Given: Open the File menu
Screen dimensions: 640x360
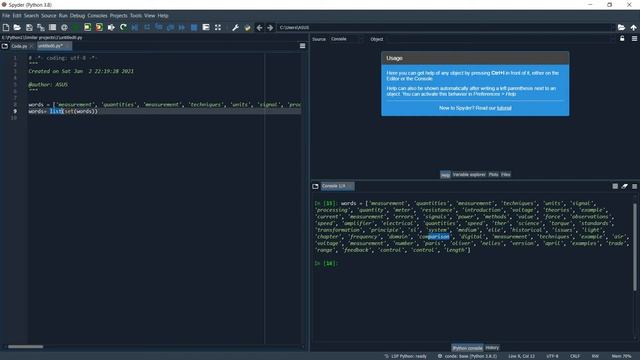Looking at the screenshot, I should coord(6,16).
